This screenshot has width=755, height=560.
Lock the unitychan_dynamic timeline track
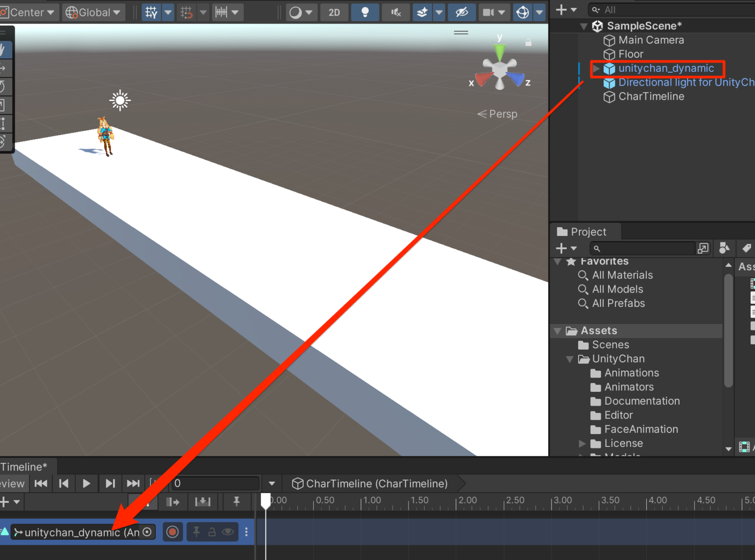212,531
